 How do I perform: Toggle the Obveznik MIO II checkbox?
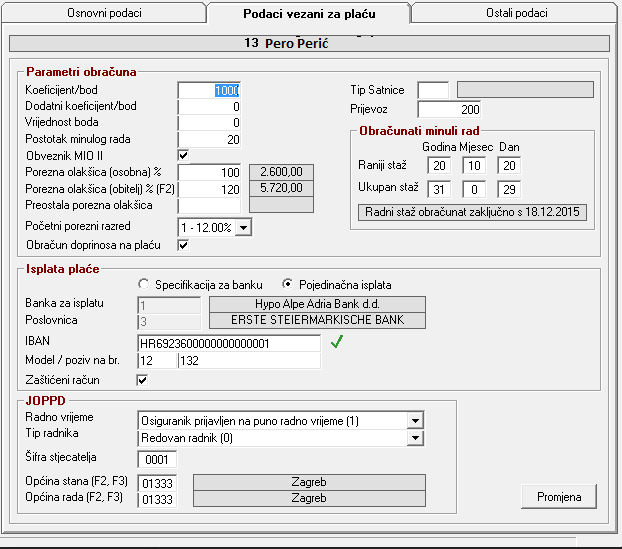pos(183,155)
